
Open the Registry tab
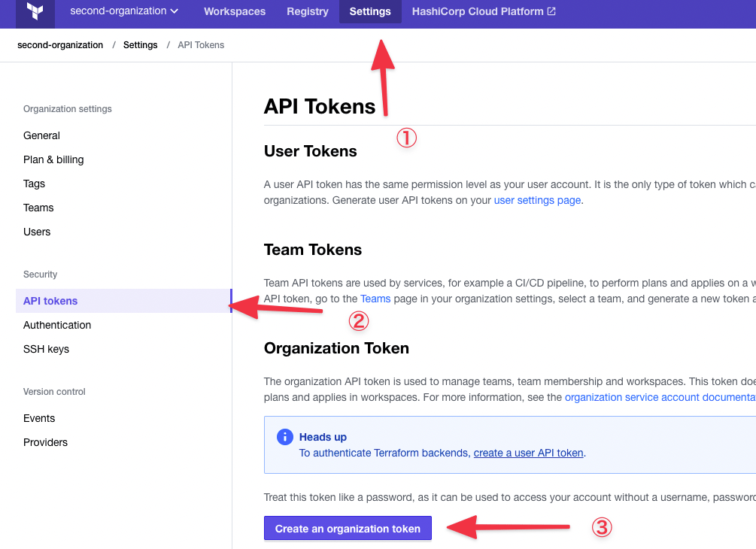(307, 11)
